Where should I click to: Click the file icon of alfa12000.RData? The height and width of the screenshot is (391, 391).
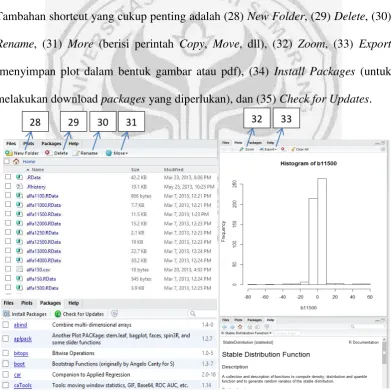click(19, 223)
